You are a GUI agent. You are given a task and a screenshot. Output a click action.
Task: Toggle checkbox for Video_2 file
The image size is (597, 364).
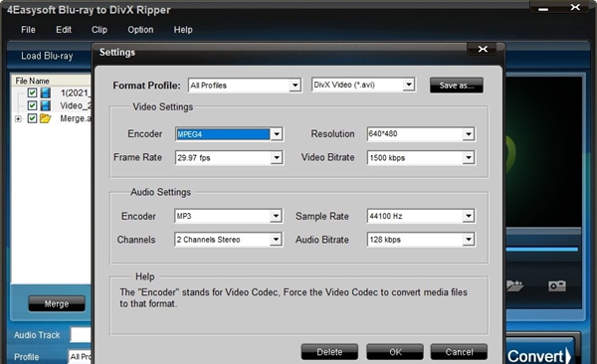point(33,105)
